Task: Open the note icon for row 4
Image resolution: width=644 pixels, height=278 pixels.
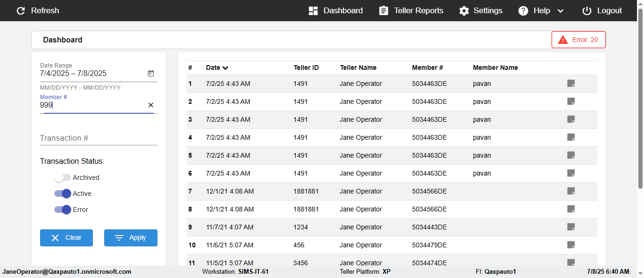Action: pos(571,137)
